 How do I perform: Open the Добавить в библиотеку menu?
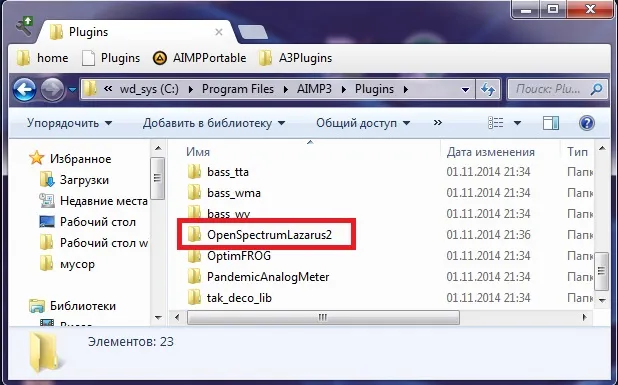click(x=214, y=123)
